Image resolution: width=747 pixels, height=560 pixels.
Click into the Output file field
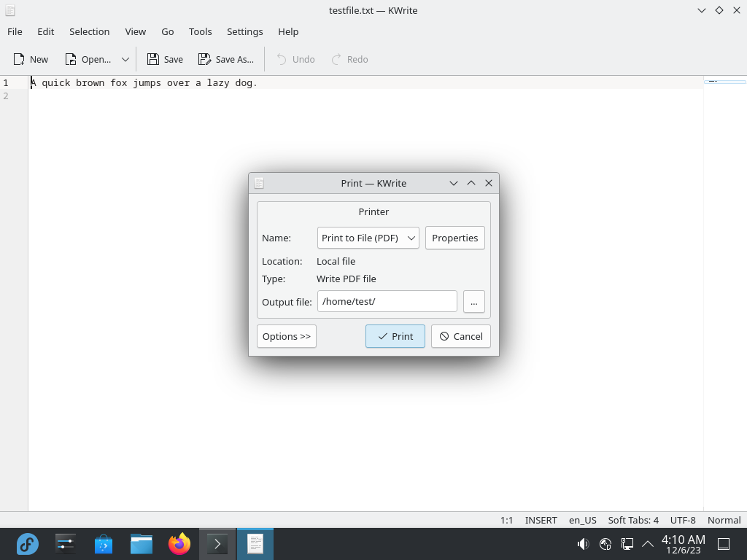(387, 301)
